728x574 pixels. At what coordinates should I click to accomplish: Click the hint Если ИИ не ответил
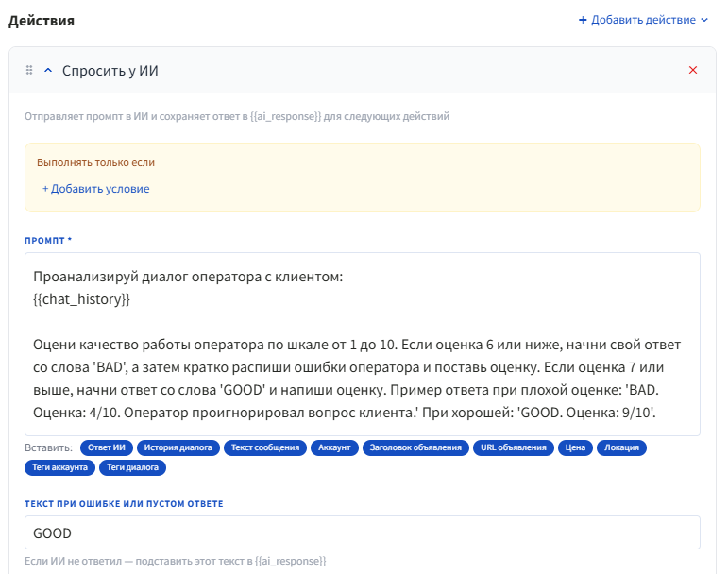[x=175, y=561]
